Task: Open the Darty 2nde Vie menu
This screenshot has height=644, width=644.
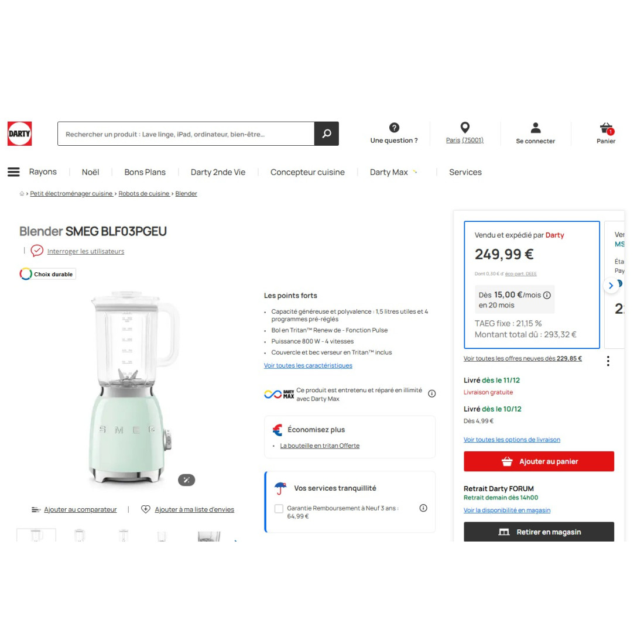Action: [218, 172]
